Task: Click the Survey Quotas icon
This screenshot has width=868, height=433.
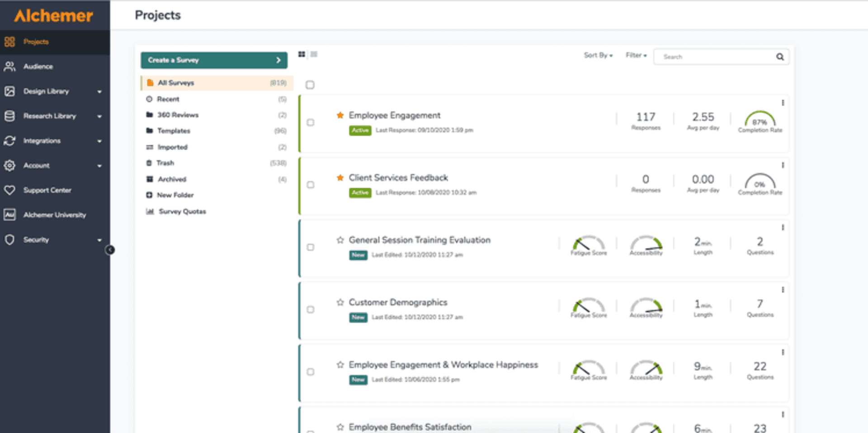Action: [x=150, y=211]
